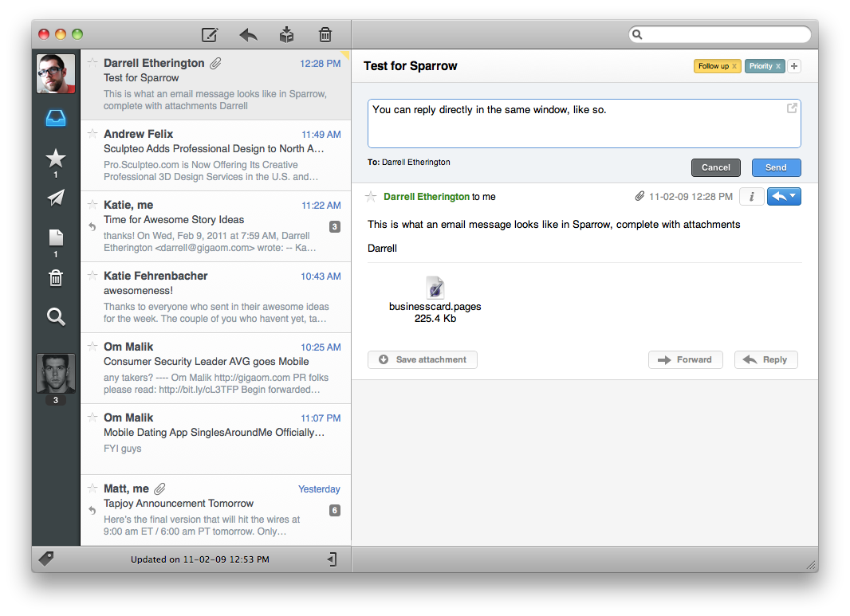Open the awesomeness! email from Katie Fehrenbacher
Image resolution: width=850 pixels, height=616 pixels.
(216, 297)
